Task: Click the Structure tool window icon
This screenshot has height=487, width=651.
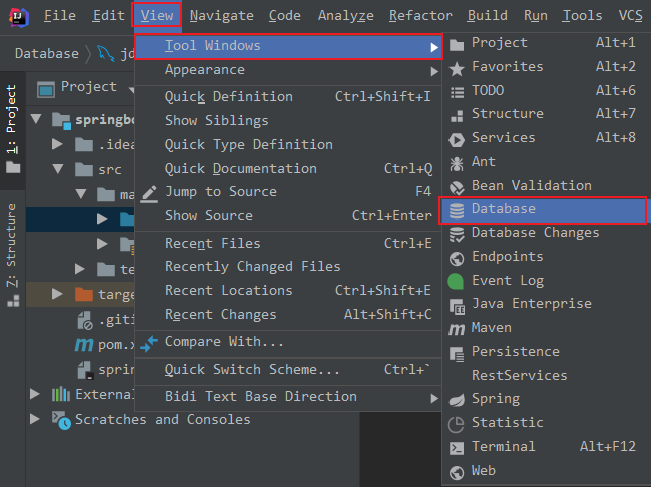Action: pyautogui.click(x=457, y=114)
